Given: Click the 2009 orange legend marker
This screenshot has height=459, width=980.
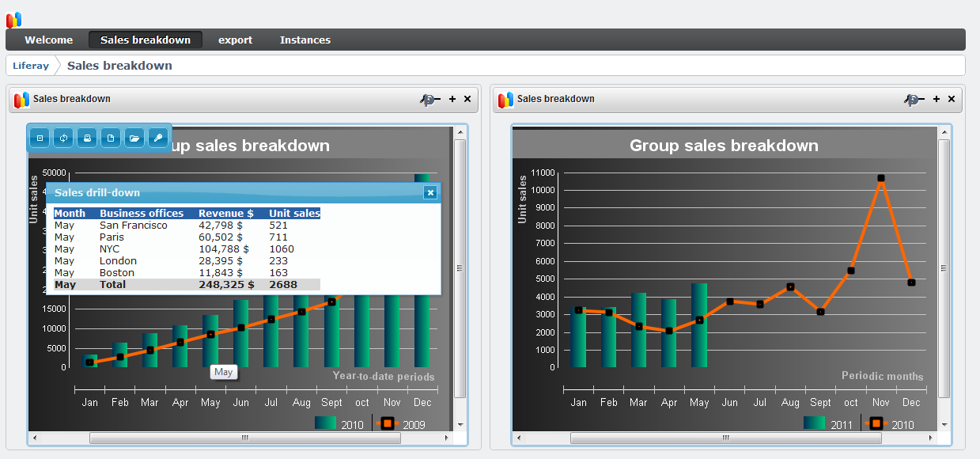Looking at the screenshot, I should coord(387,423).
